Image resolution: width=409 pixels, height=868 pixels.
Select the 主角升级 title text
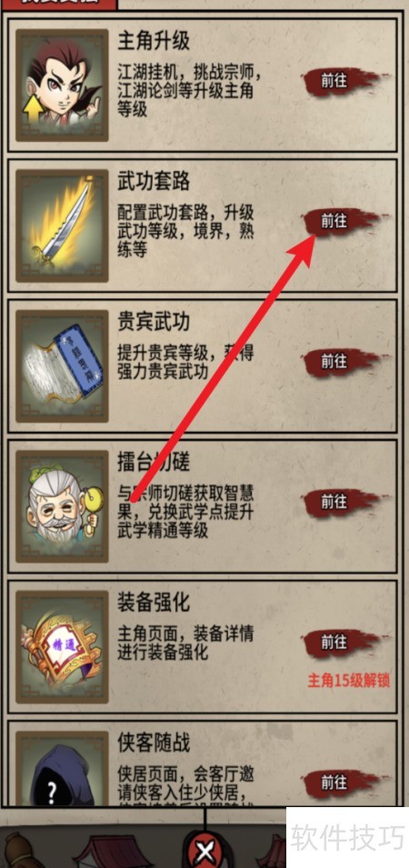(154, 40)
